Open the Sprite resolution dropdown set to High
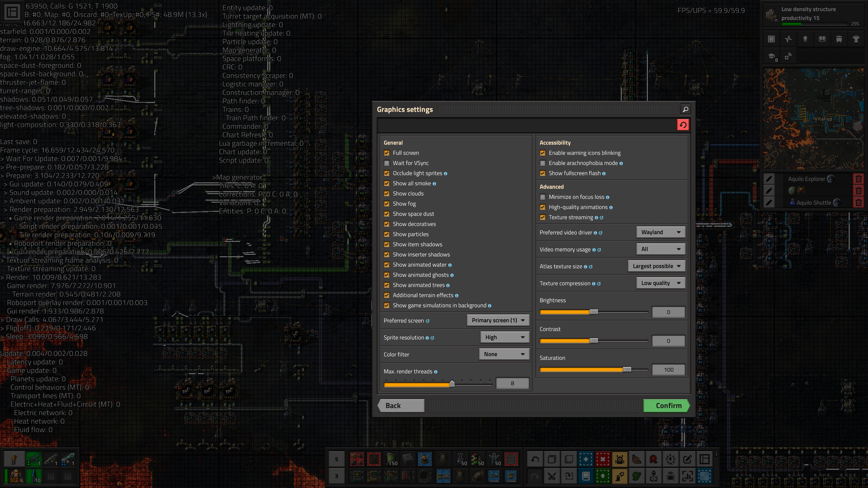The image size is (868, 488). click(505, 337)
